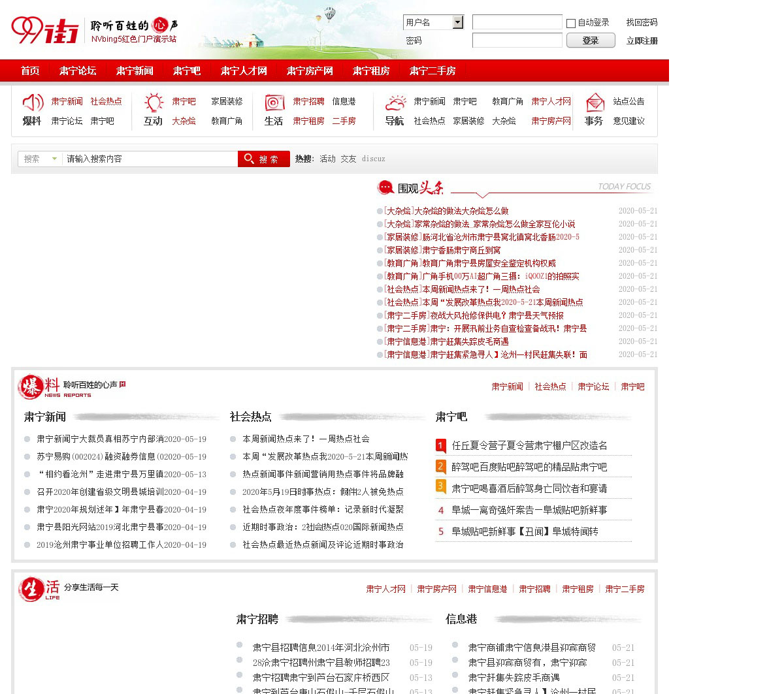784x694 pixels.
Task: Open 肃宁招聘 link in 生活 group
Action: pos(308,101)
